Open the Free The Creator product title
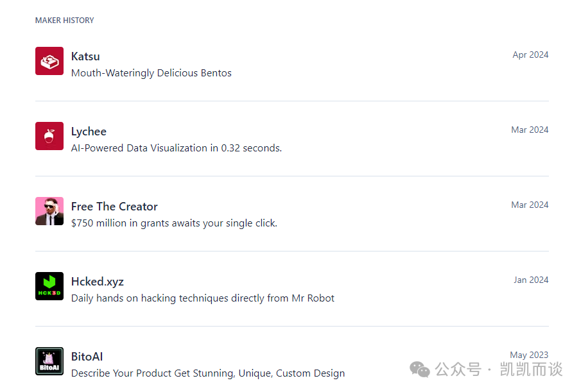The width and height of the screenshot is (581, 392). tap(114, 207)
